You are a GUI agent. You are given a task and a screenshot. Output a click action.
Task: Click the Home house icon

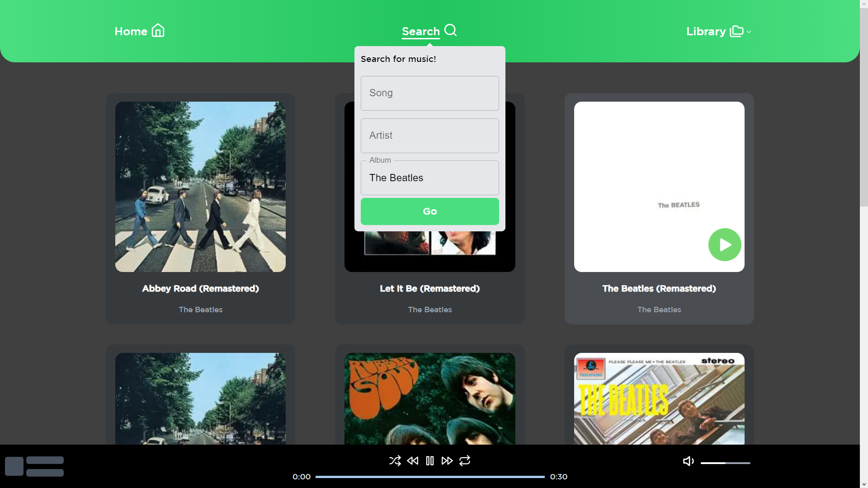(x=158, y=31)
